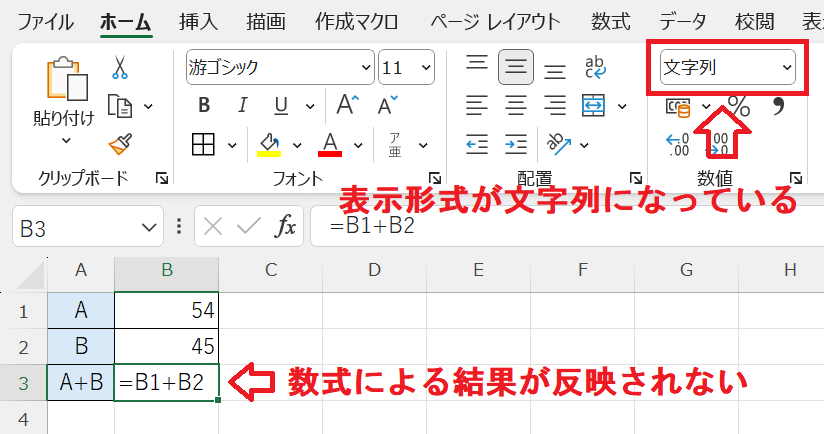
Task: Click the formula bar showing =B1+B2
Action: (567, 227)
